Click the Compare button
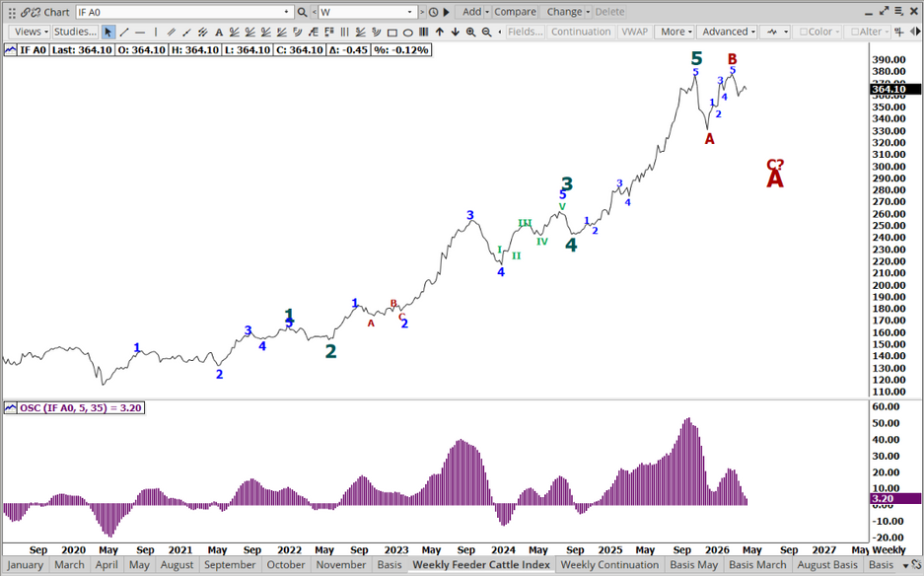This screenshot has width=924, height=576. [515, 12]
